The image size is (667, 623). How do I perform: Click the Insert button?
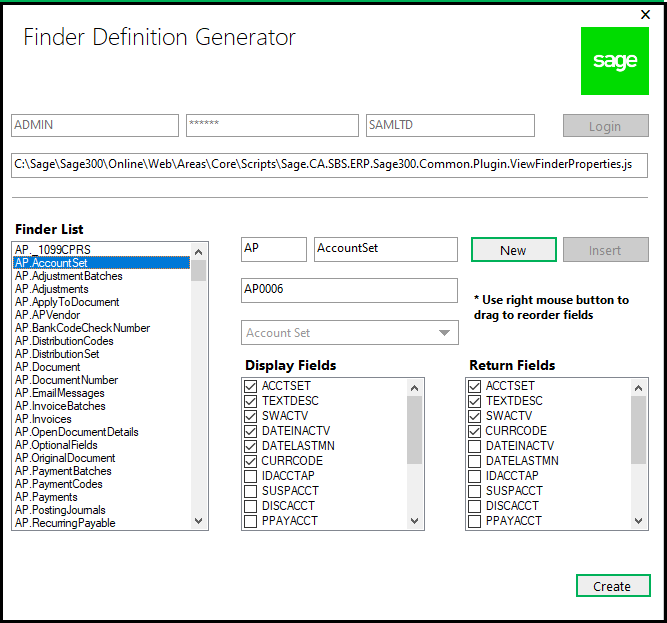click(x=606, y=250)
